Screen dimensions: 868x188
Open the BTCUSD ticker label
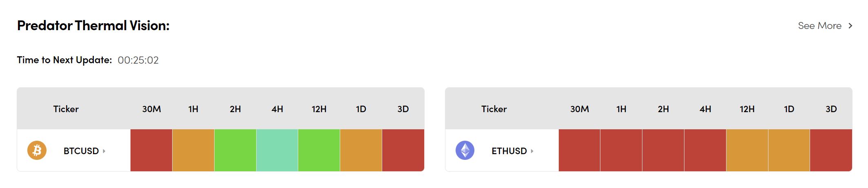click(x=81, y=151)
